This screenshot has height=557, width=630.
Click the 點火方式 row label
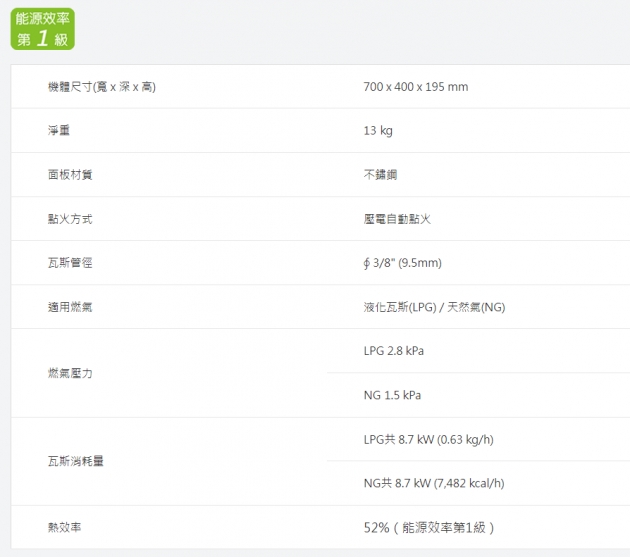click(70, 219)
